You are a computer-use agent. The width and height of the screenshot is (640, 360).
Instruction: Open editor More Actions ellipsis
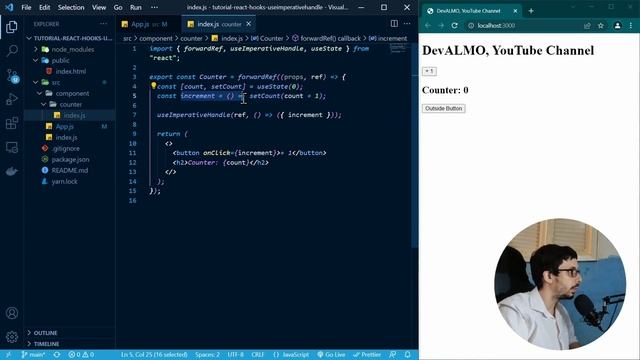point(407,24)
